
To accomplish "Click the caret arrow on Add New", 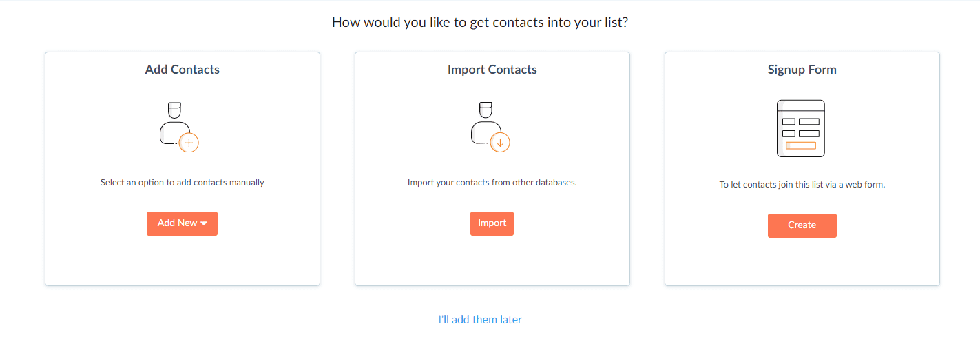I will 205,223.
